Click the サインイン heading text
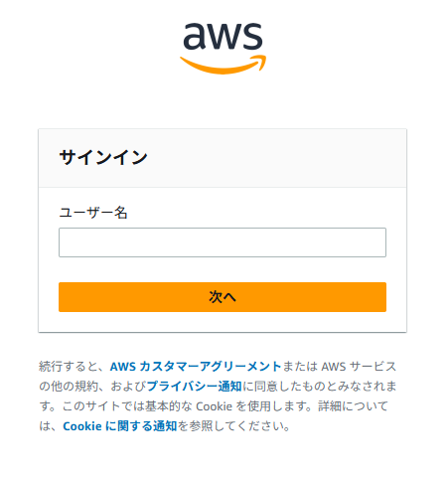The width and height of the screenshot is (448, 477). [x=103, y=157]
